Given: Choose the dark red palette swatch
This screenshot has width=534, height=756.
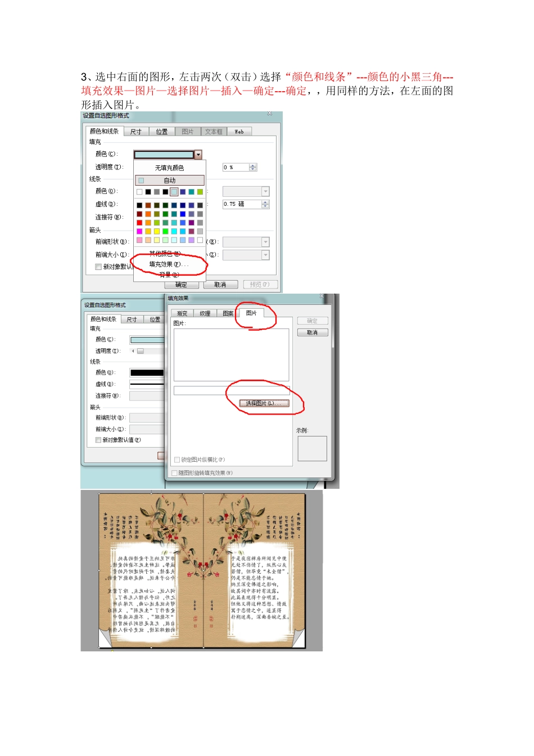Looking at the screenshot, I should [x=139, y=214].
